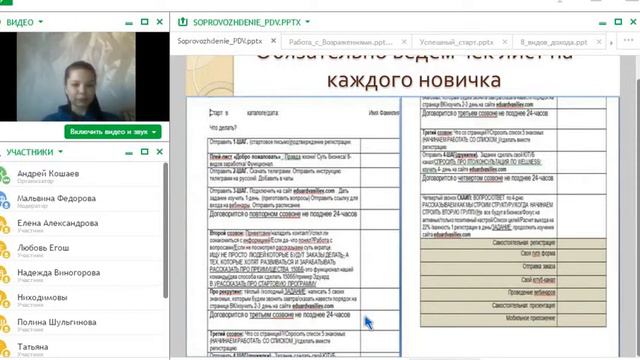Minimize the ВИДЕО panel
The height and width of the screenshot is (360, 640).
tap(129, 23)
